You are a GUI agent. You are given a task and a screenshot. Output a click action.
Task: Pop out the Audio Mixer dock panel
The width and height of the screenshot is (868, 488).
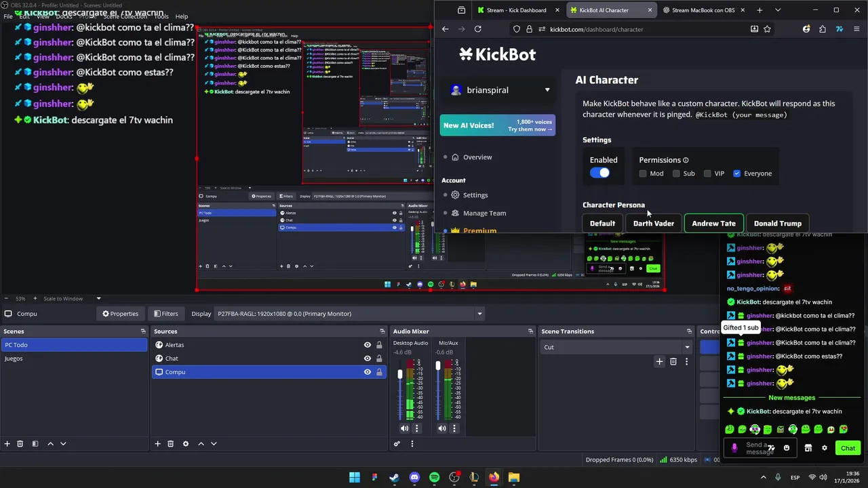tap(530, 331)
